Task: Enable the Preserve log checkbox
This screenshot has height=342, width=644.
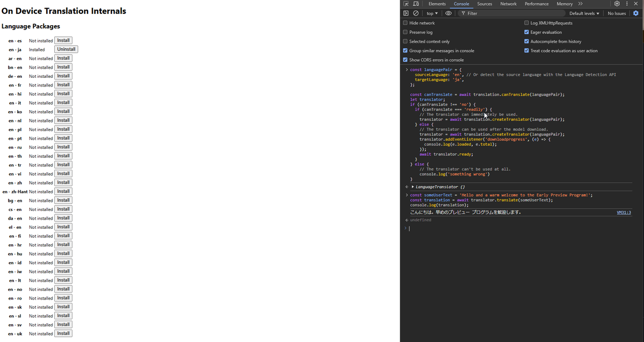Action: click(x=405, y=32)
